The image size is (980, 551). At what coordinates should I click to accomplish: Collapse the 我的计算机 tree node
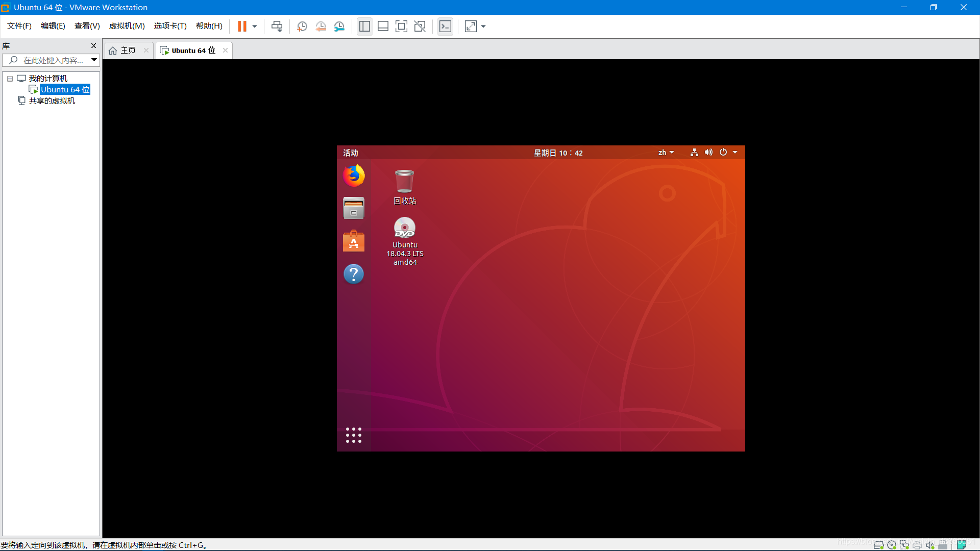coord(10,79)
